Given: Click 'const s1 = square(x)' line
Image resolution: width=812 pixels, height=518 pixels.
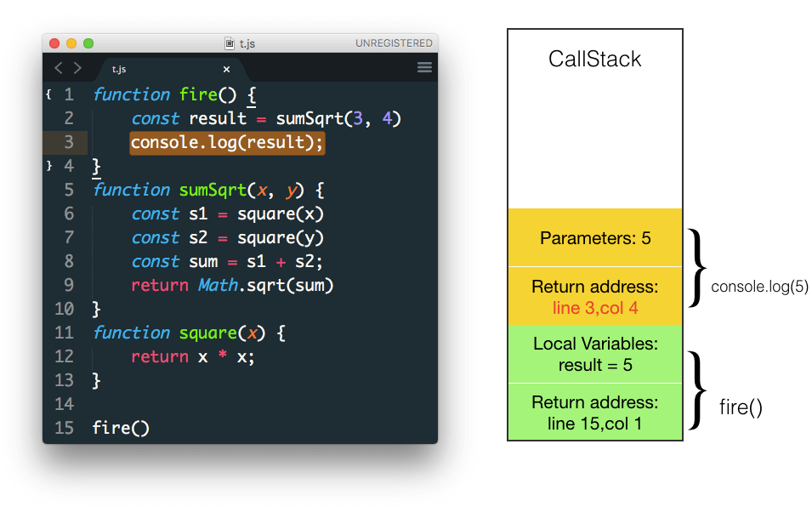Looking at the screenshot, I should 227,214.
